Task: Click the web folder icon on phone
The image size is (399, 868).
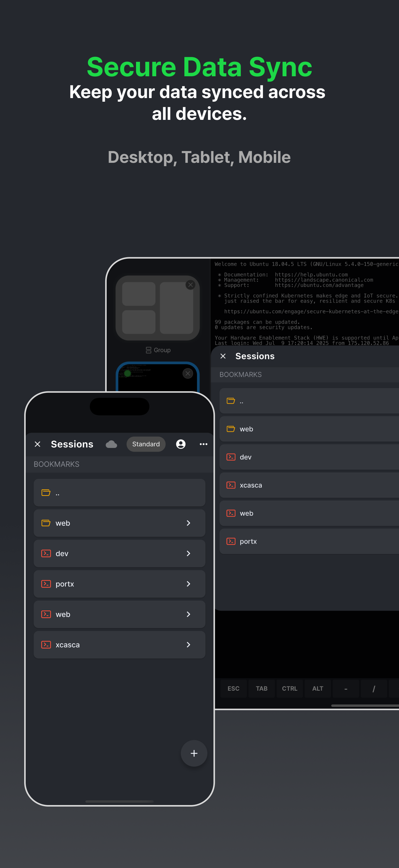Action: pyautogui.click(x=46, y=523)
